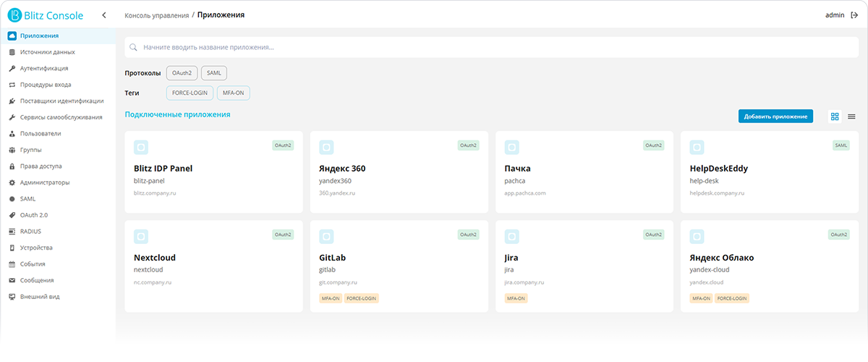Open the HelpDeskEddy application card
The height and width of the screenshot is (362, 868).
click(770, 172)
